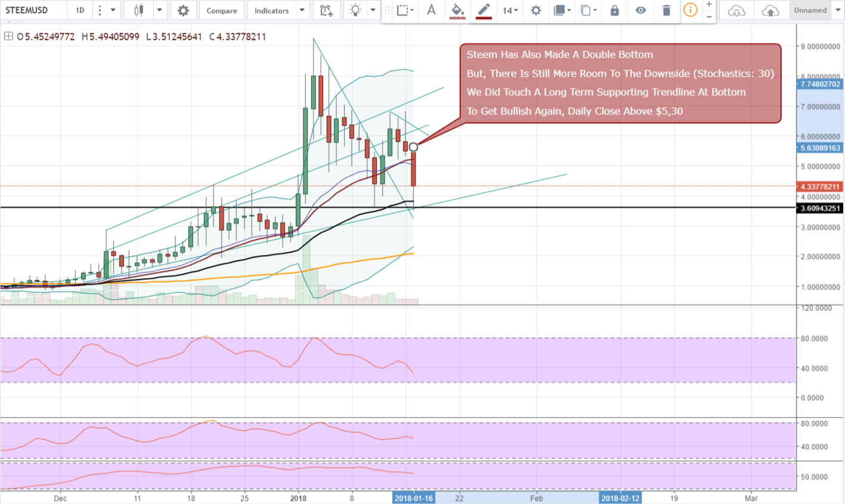Open the callout template dashed-square dropdown
Image resolution: width=845 pixels, height=504 pixels.
tap(406, 10)
